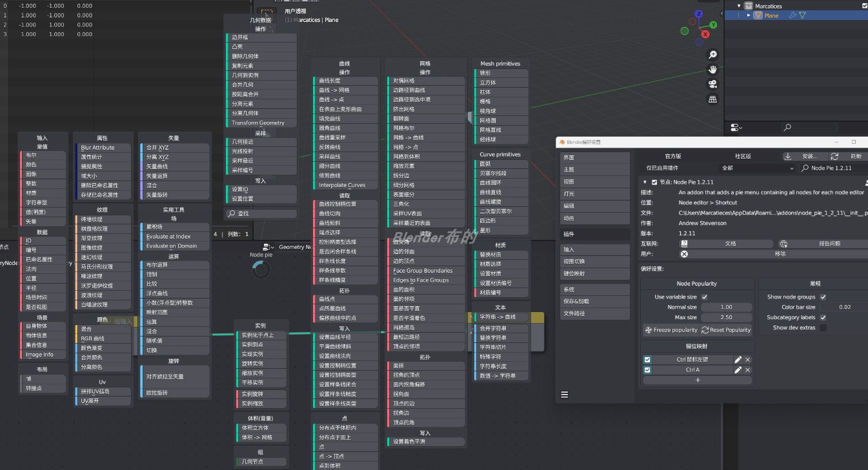Open the 全部 category dropdown
The image size is (868, 470).
pyautogui.click(x=757, y=168)
